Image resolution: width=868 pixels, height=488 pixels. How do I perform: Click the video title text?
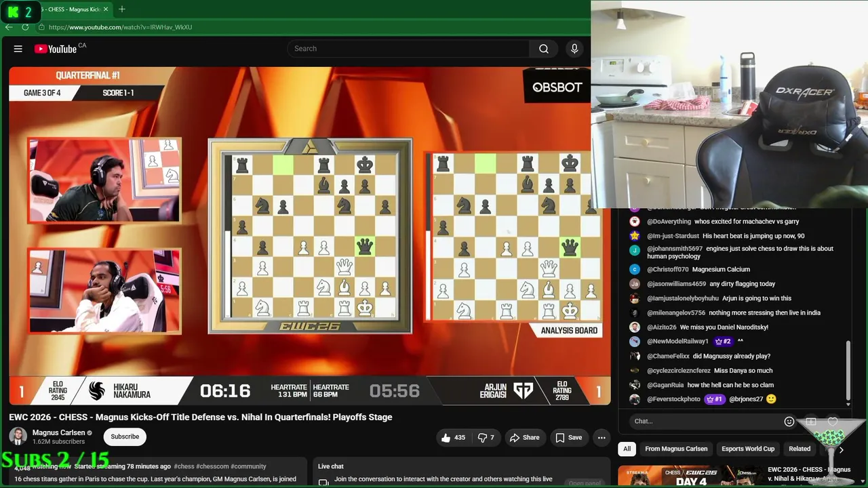click(201, 417)
